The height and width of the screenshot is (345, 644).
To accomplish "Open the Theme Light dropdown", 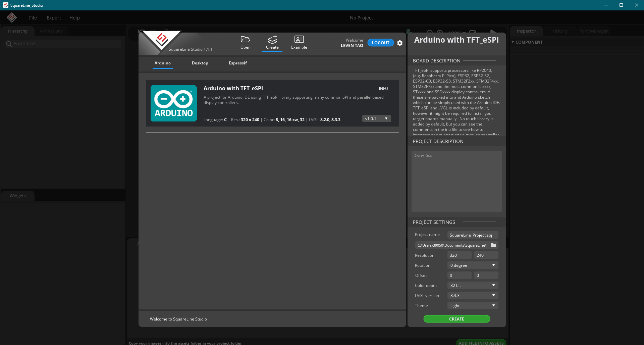I will point(473,305).
